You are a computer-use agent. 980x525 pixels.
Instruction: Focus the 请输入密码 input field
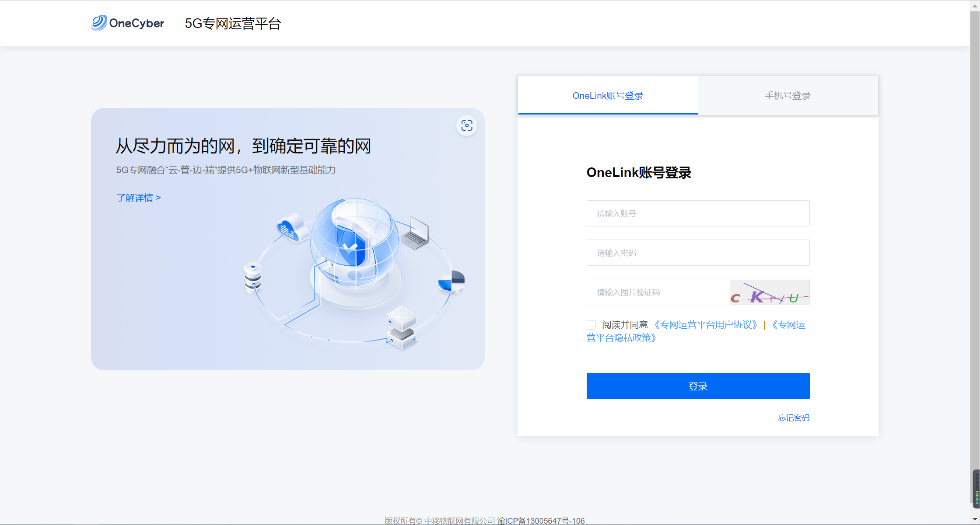(698, 253)
